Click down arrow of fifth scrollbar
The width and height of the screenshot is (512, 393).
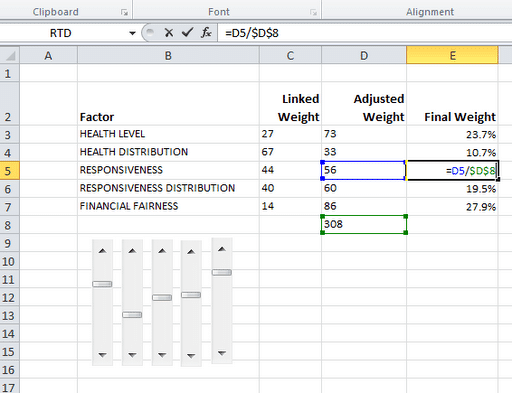222,353
